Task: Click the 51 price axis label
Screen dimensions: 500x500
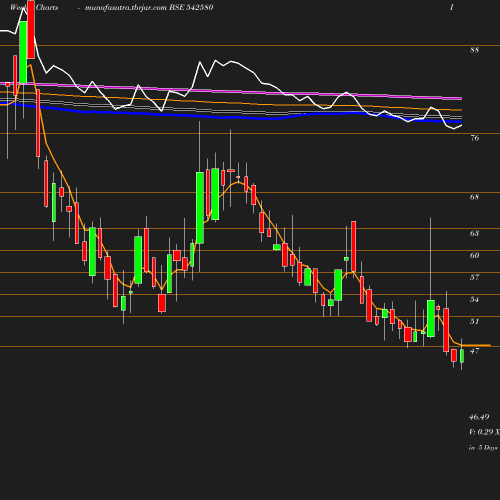Action: click(474, 321)
